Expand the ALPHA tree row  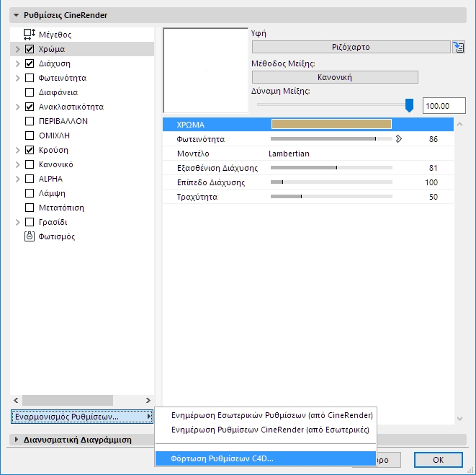[17, 179]
